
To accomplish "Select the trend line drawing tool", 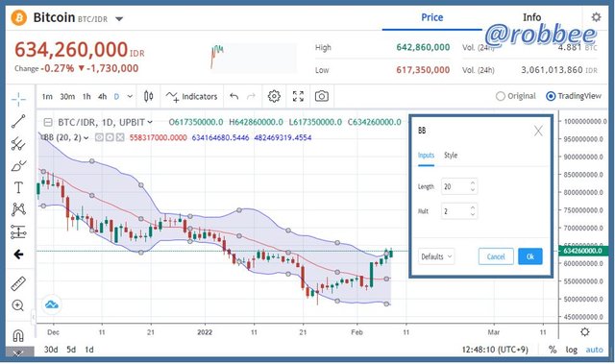I will pyautogui.click(x=18, y=121).
